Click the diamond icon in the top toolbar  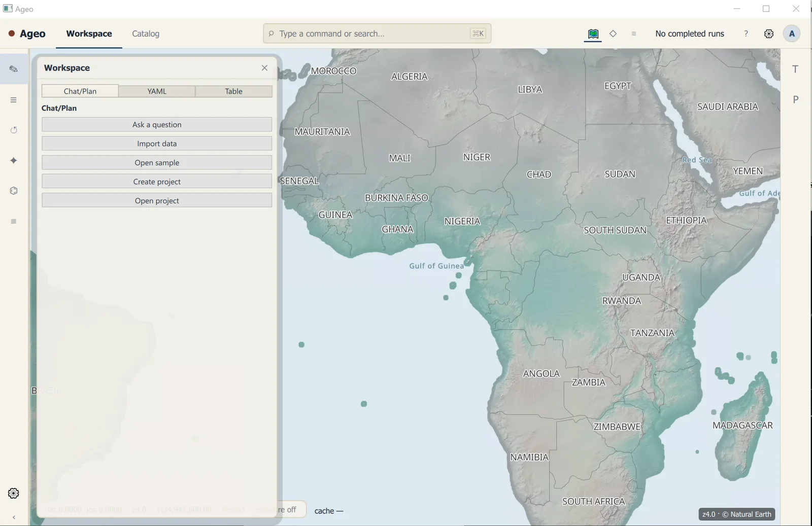coord(613,33)
